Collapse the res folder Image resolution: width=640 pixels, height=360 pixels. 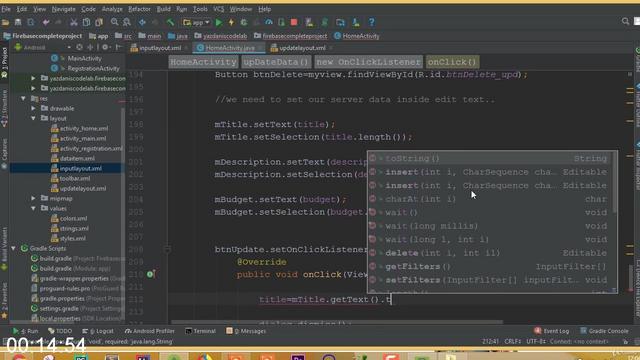[x=23, y=98]
